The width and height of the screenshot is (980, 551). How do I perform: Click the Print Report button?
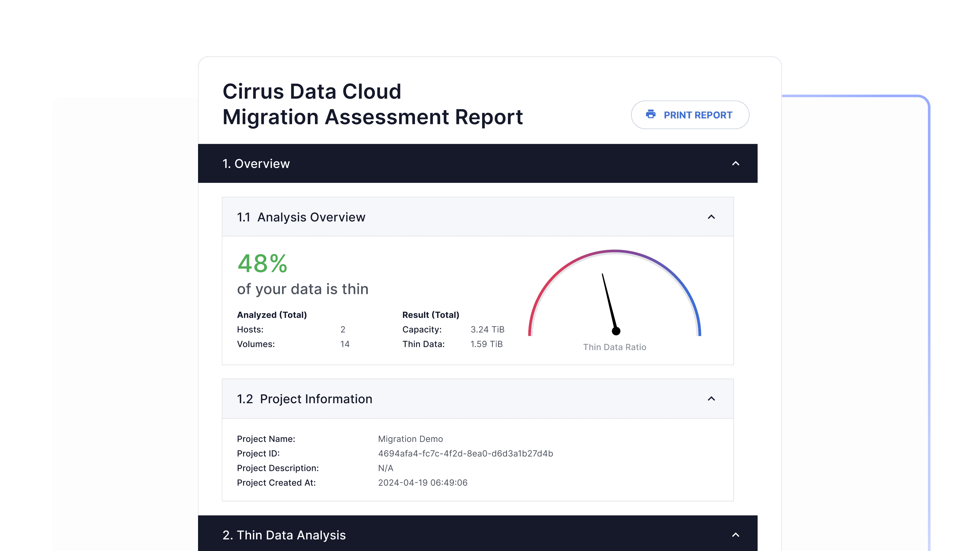(x=690, y=115)
